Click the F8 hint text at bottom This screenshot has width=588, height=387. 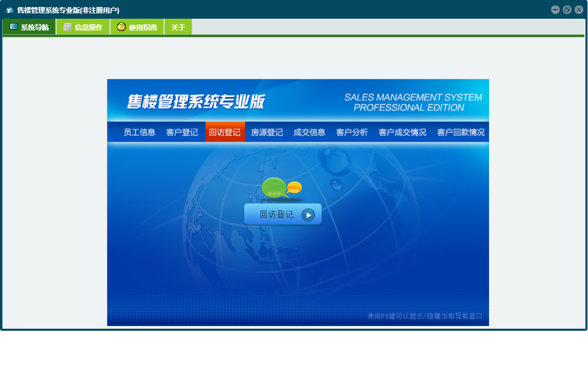pyautogui.click(x=425, y=316)
